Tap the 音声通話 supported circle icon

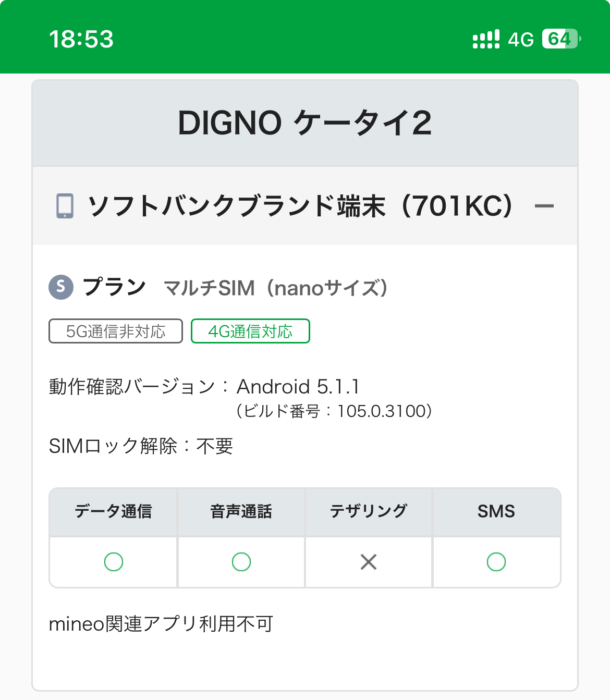241,562
